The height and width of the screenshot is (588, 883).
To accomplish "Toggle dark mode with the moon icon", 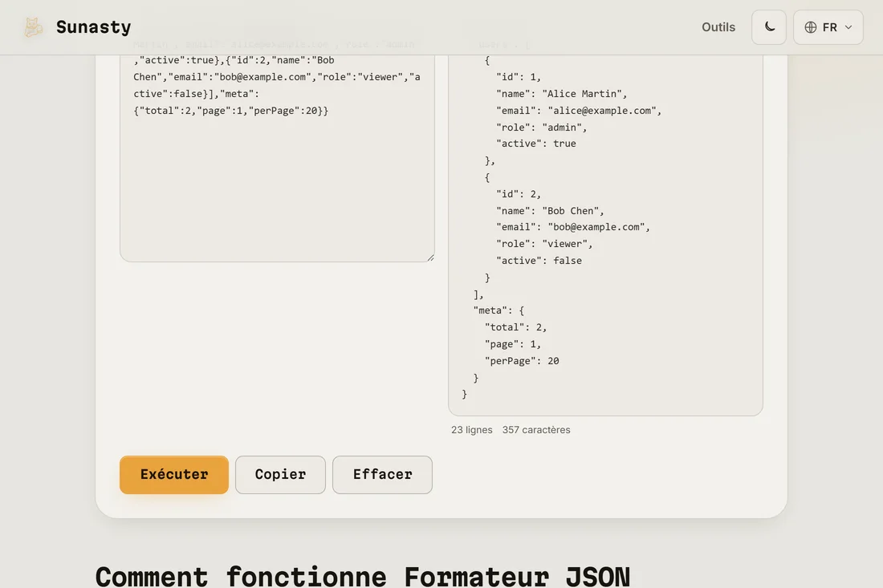I will [769, 27].
